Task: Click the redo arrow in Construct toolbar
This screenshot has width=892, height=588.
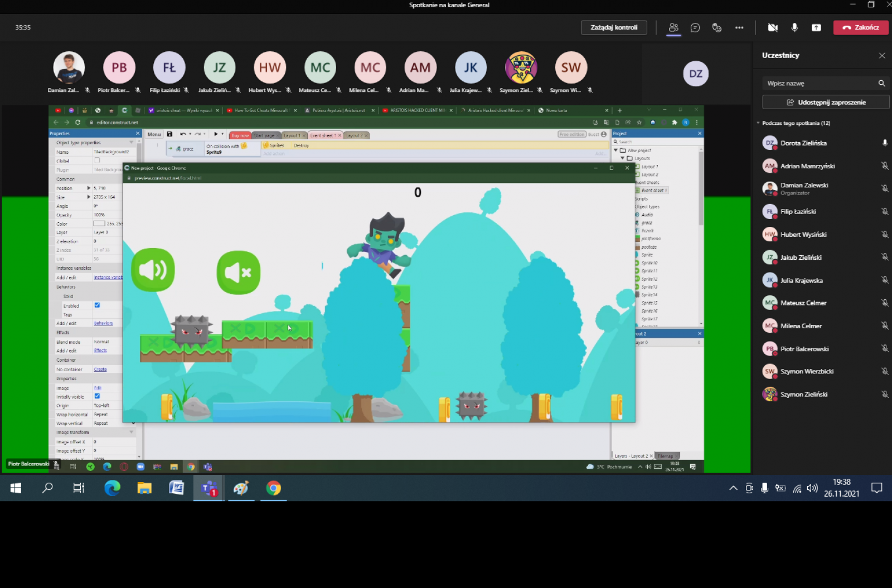Action: coord(198,134)
